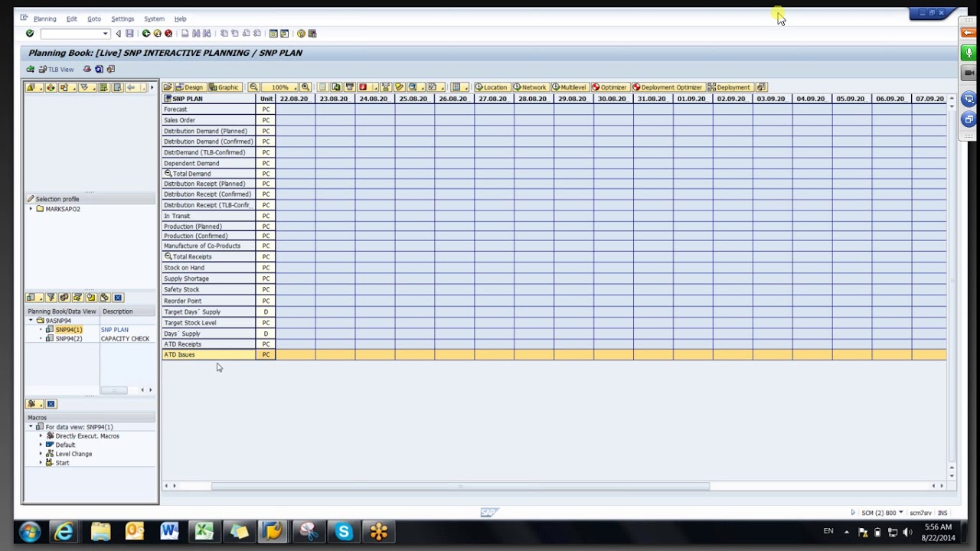Close the Macros panel with the X icon

pos(51,404)
